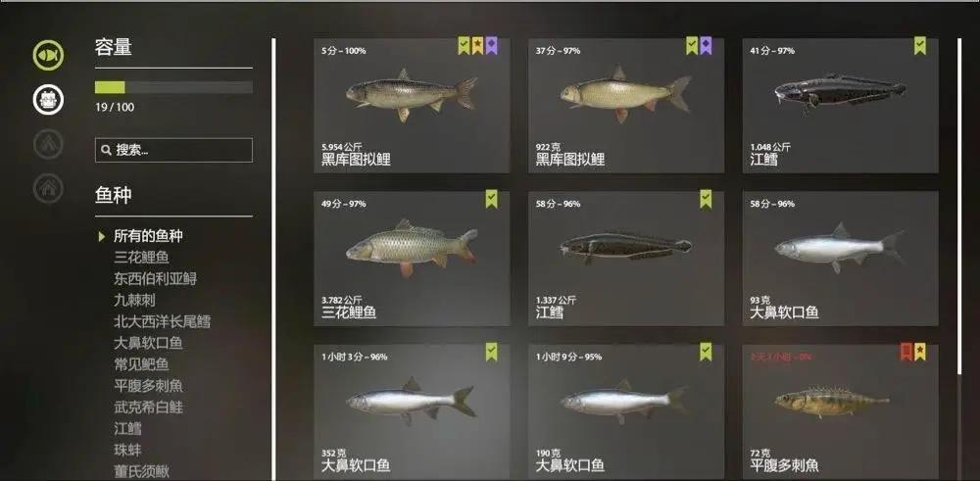The width and height of the screenshot is (980, 481).
Task: Choose 武克希白鲑 from species list
Action: tap(148, 408)
